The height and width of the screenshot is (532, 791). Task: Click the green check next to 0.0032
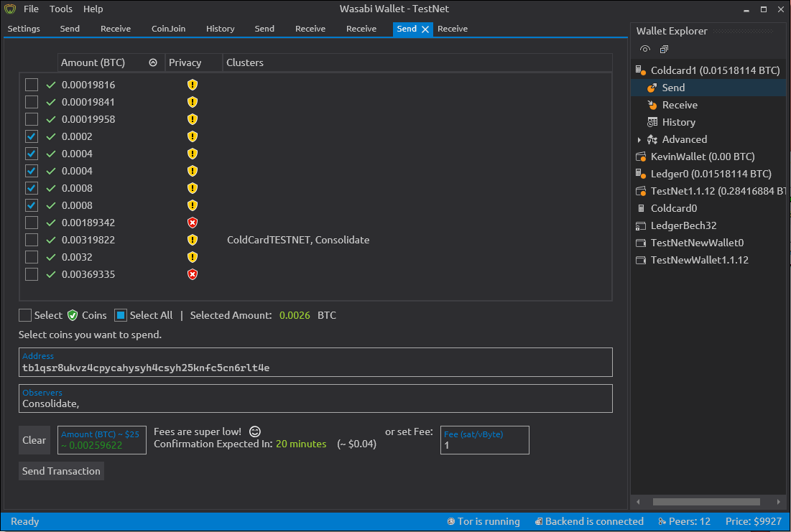point(51,257)
